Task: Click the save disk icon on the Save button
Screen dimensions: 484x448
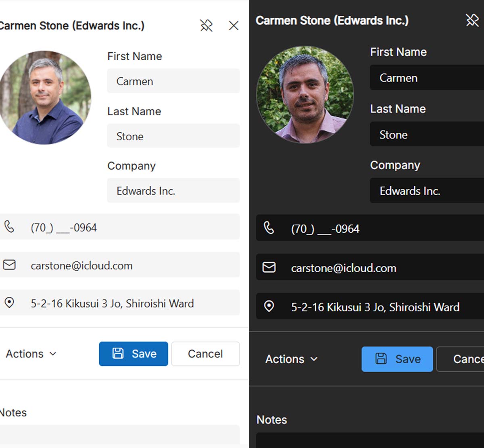Action: (x=119, y=354)
